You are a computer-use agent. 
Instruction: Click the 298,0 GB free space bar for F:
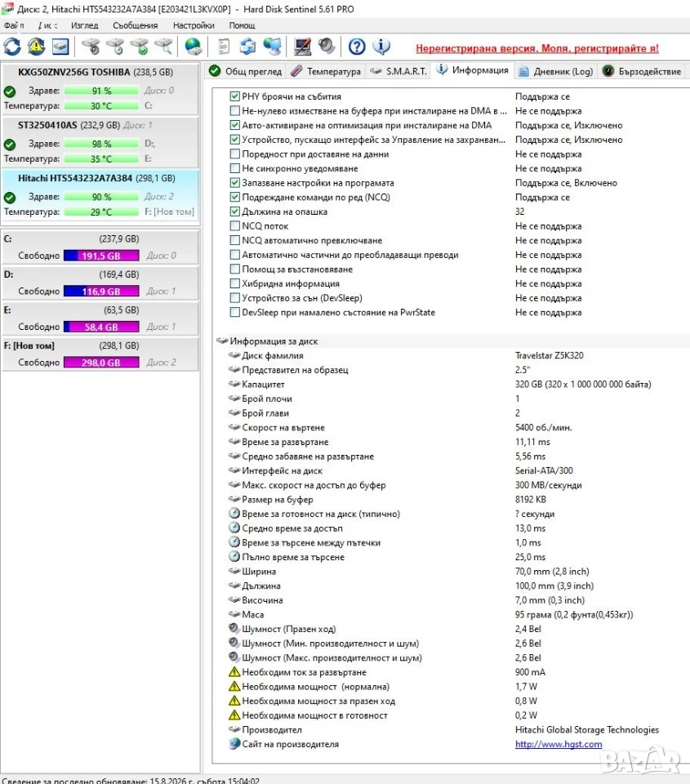(101, 363)
